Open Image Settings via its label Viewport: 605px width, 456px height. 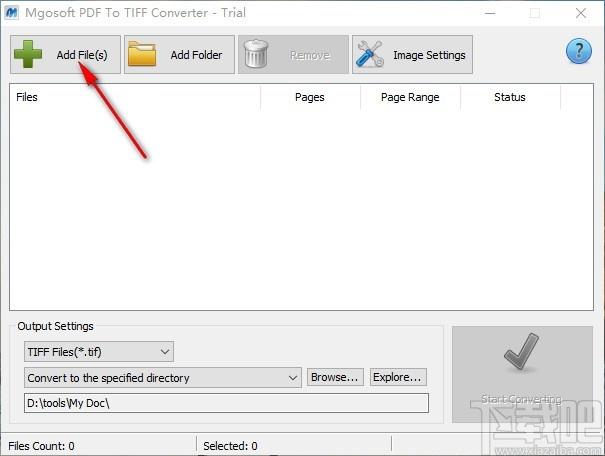click(x=429, y=56)
